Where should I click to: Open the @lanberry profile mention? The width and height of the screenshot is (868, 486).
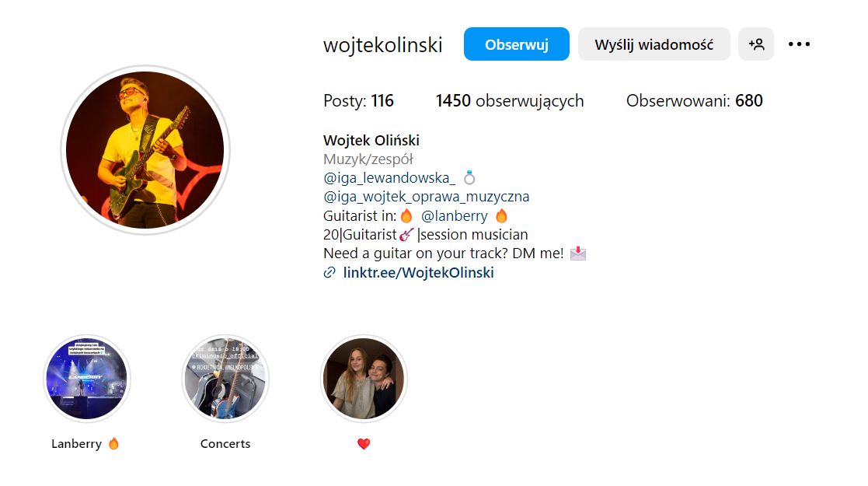click(x=455, y=215)
